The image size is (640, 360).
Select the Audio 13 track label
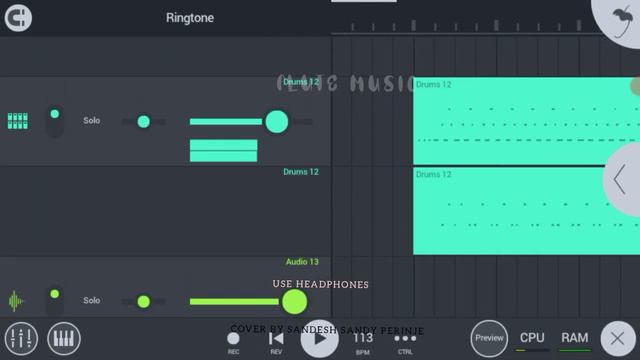point(302,262)
